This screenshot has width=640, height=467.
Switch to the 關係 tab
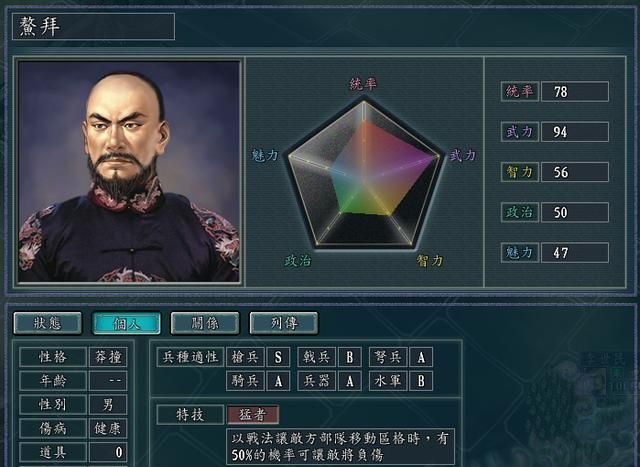coord(205,323)
